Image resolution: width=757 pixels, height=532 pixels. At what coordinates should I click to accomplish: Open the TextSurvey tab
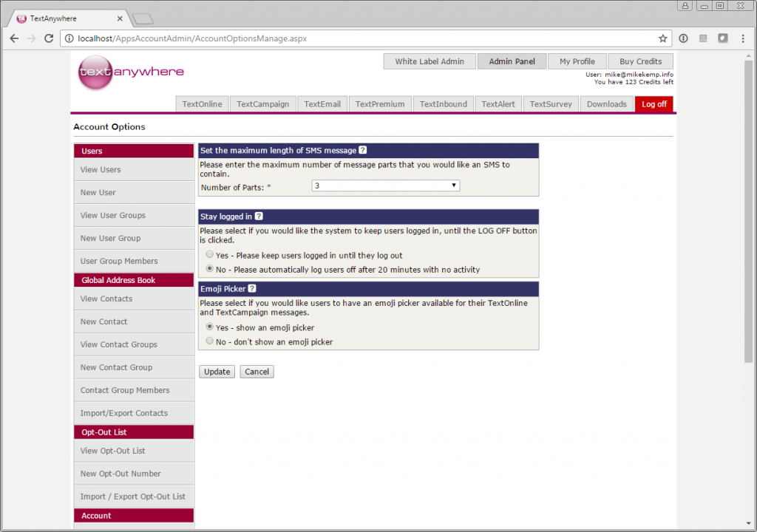[551, 104]
